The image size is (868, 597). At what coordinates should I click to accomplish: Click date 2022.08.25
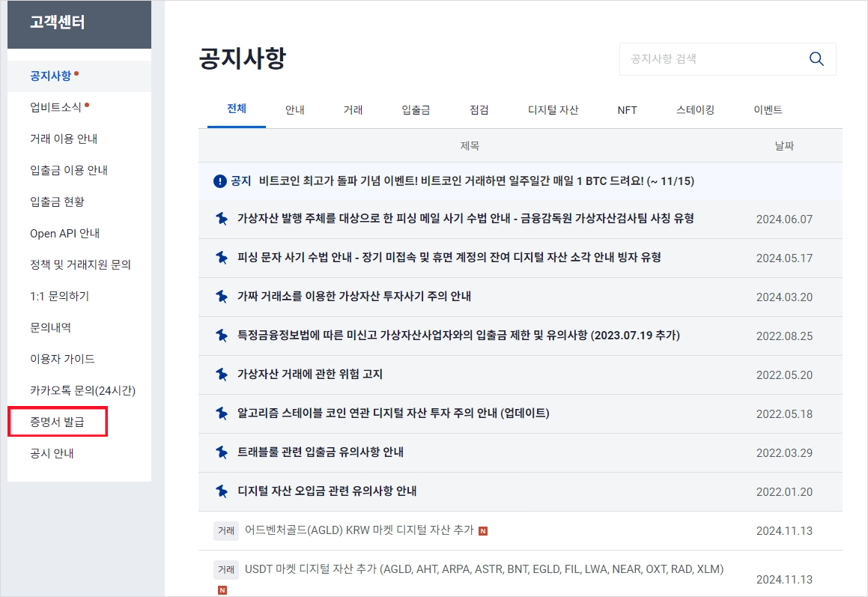pyautogui.click(x=784, y=336)
